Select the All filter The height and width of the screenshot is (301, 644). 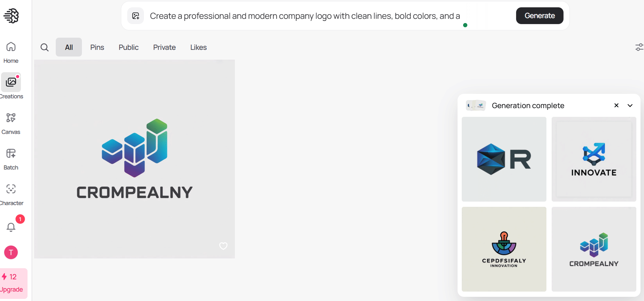68,47
